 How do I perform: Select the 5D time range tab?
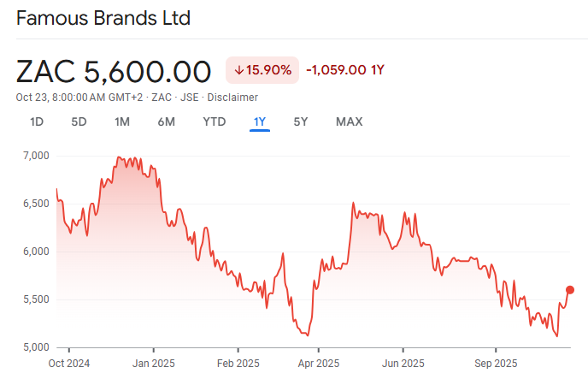[x=79, y=121]
